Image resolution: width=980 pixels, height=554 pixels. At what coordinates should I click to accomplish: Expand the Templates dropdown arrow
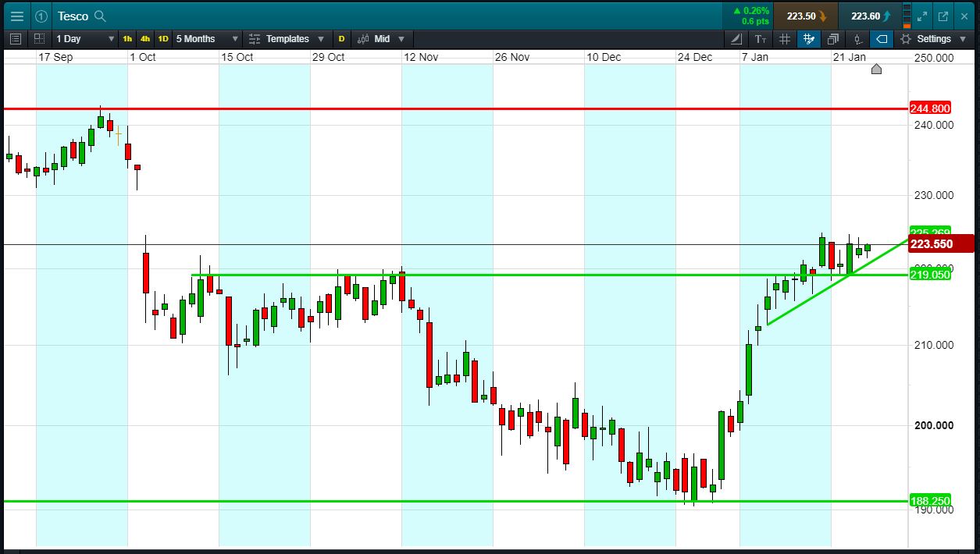(321, 39)
